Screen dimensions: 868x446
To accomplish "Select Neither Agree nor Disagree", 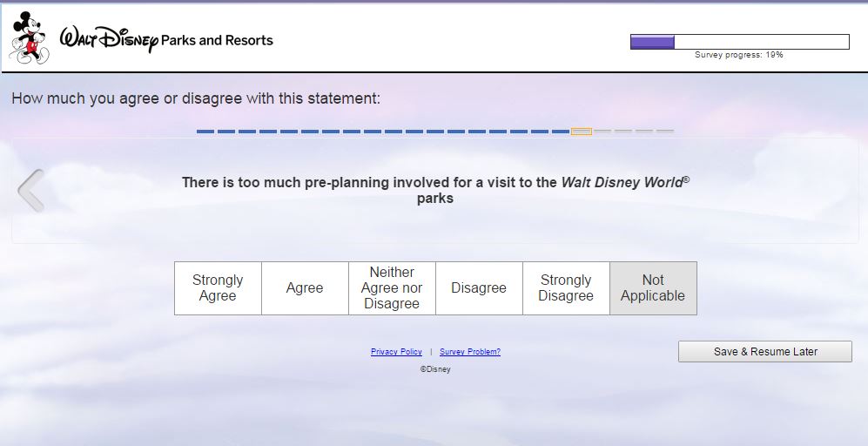I will (x=392, y=288).
